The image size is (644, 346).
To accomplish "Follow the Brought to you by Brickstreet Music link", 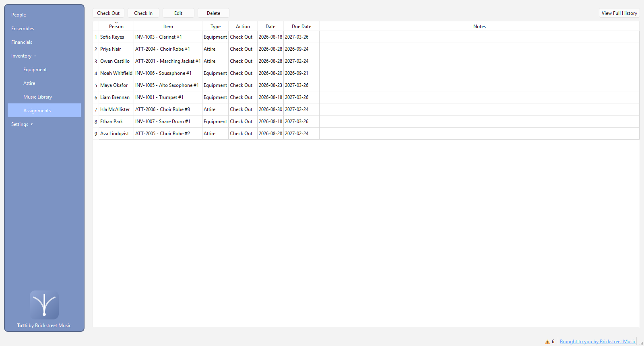I will [598, 342].
